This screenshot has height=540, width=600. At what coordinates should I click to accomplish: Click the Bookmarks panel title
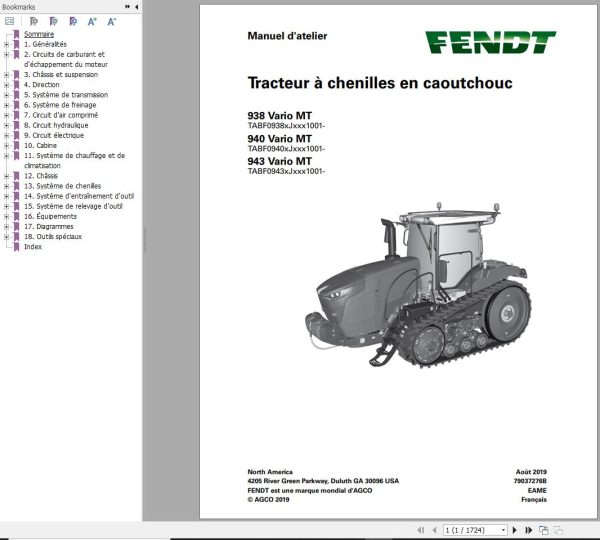click(18, 7)
